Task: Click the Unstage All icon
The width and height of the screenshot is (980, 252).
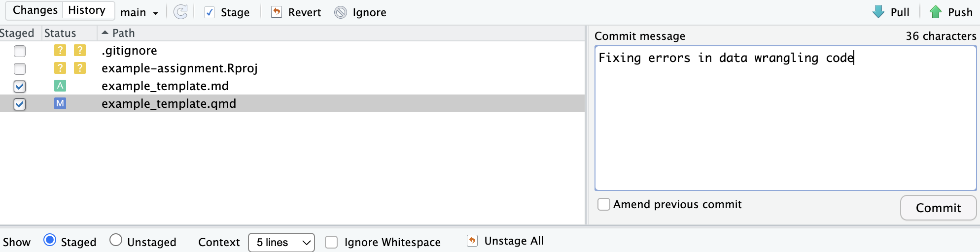Action: (472, 241)
